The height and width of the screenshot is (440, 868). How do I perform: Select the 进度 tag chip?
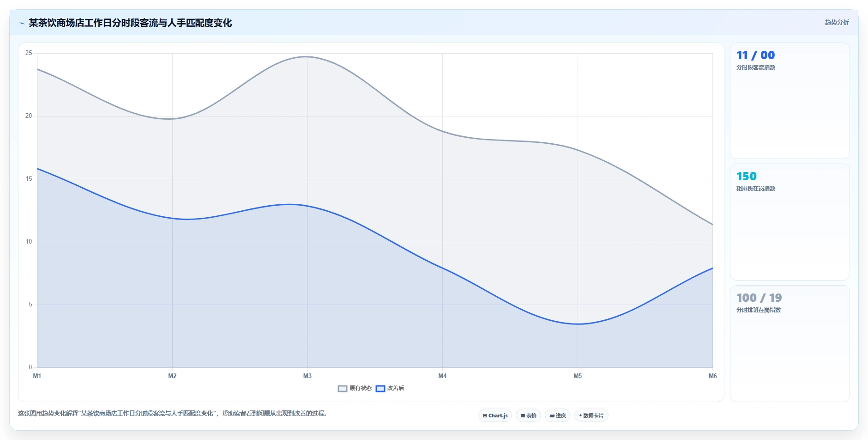(x=558, y=416)
